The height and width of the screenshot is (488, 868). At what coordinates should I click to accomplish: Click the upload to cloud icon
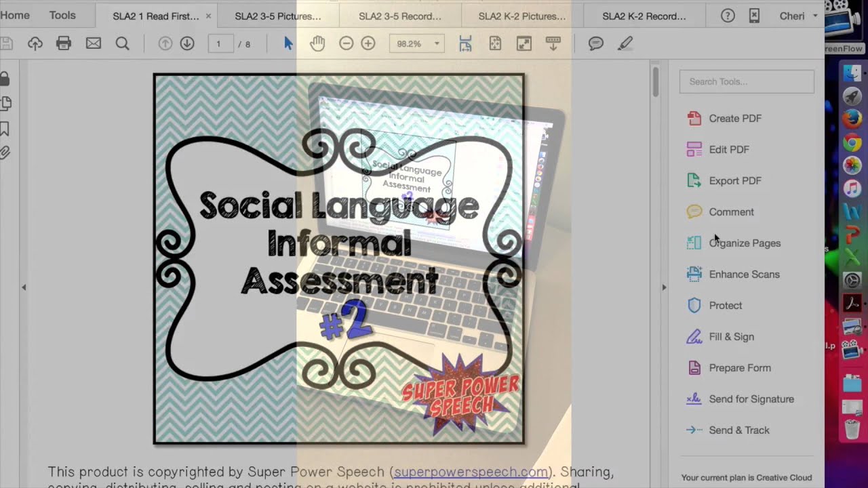tap(35, 43)
